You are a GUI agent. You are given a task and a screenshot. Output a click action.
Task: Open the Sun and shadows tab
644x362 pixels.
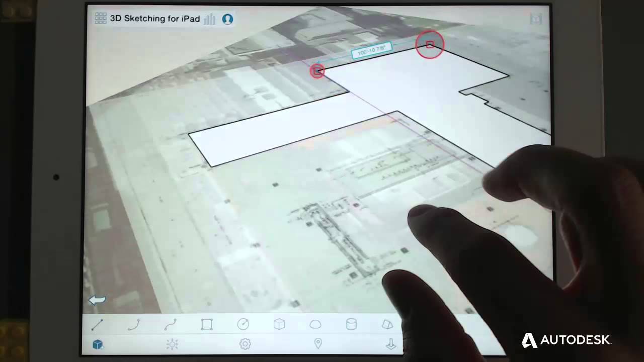pyautogui.click(x=172, y=344)
